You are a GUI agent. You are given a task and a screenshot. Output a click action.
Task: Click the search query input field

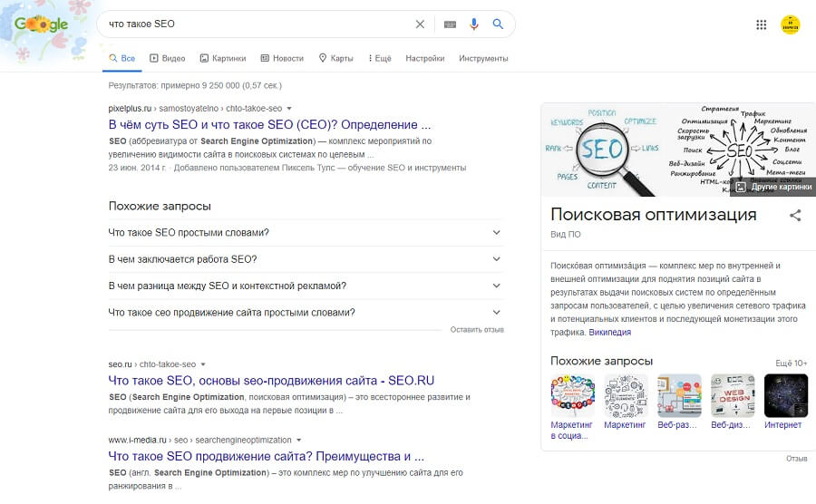click(x=254, y=24)
